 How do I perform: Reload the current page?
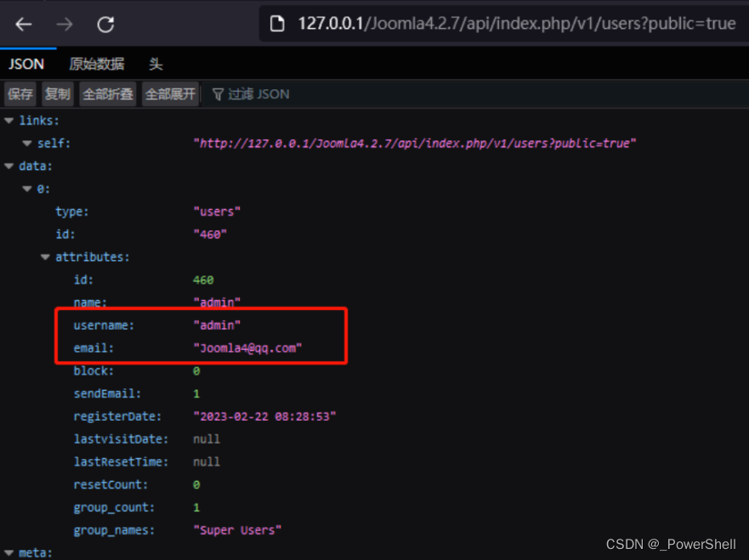105,24
